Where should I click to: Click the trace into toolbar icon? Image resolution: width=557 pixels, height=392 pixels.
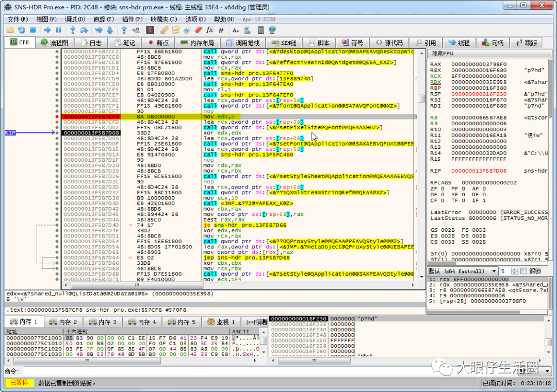point(99,30)
